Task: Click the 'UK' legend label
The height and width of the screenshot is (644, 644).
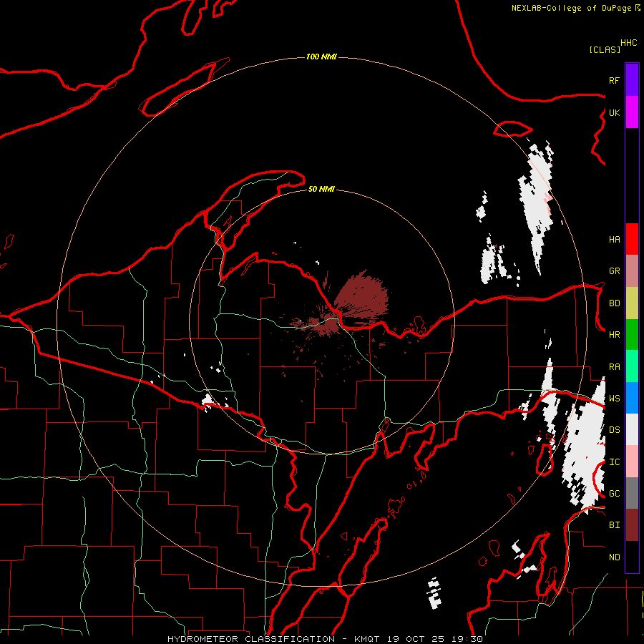Action: click(614, 112)
